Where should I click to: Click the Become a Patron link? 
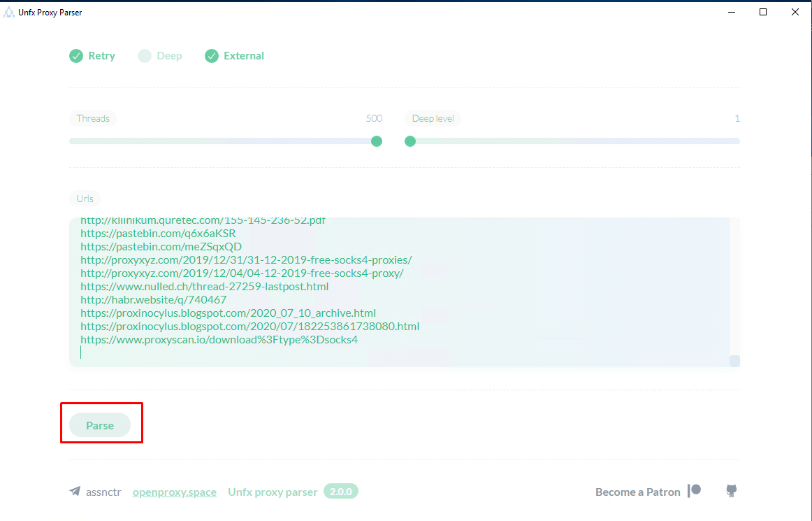point(637,492)
